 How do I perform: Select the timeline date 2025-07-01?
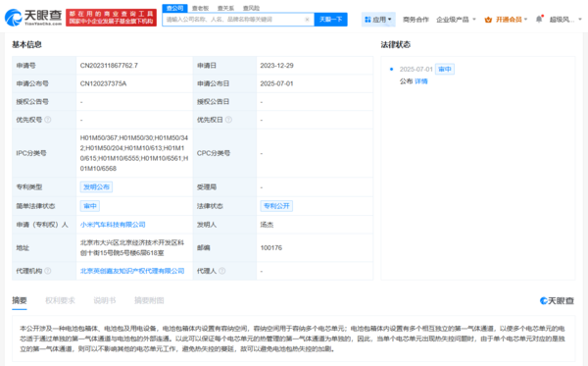pyautogui.click(x=416, y=70)
